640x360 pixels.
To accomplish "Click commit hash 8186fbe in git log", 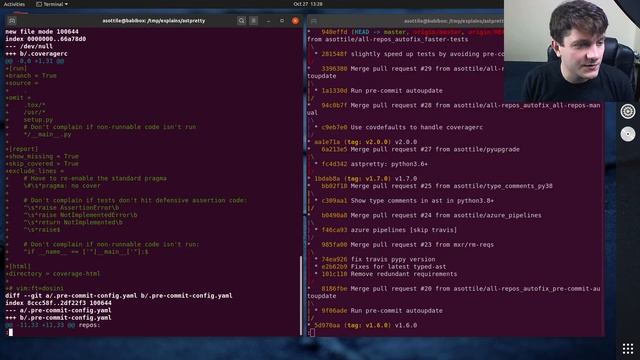I will tap(334, 289).
